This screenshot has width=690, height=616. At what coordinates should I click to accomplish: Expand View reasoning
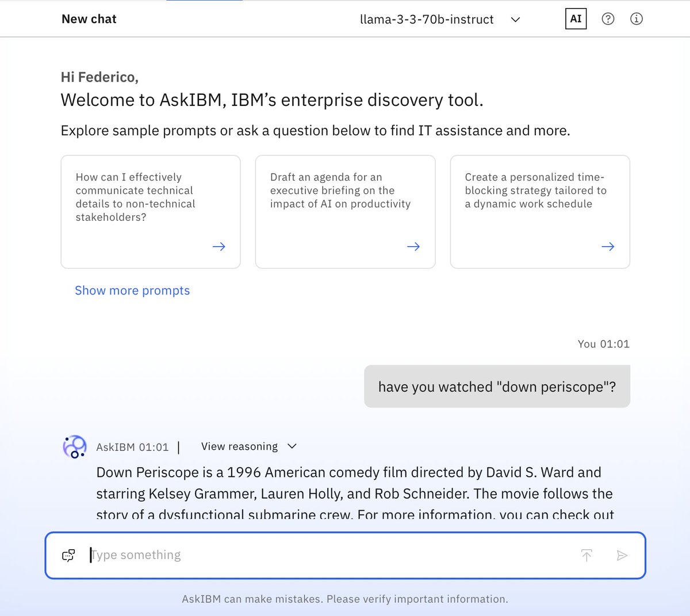point(249,446)
